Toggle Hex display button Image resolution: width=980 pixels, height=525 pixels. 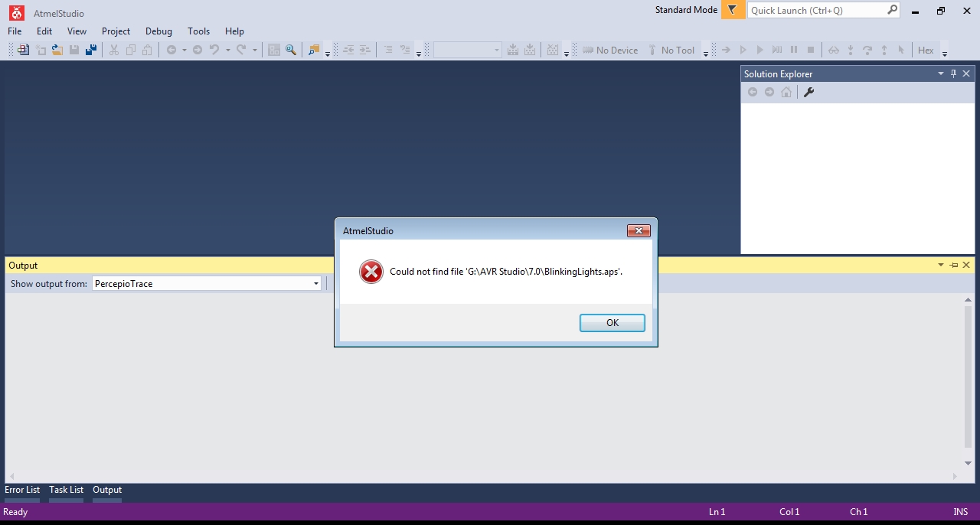click(x=926, y=50)
